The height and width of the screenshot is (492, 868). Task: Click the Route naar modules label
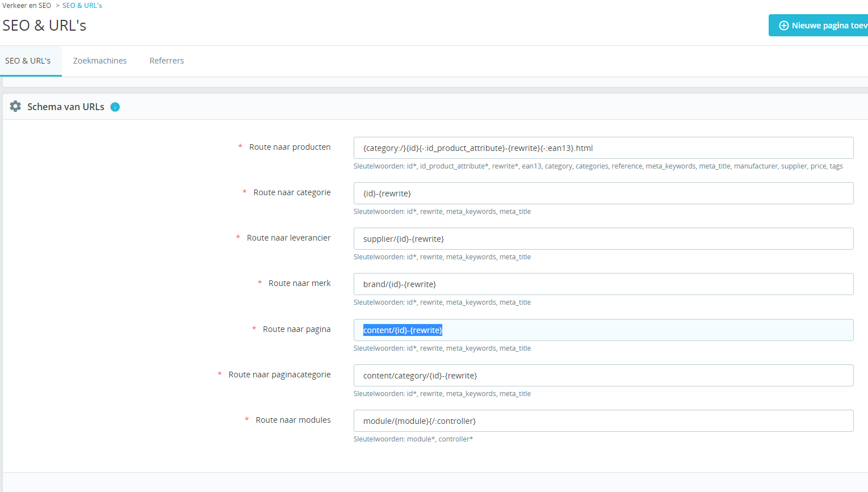click(293, 420)
